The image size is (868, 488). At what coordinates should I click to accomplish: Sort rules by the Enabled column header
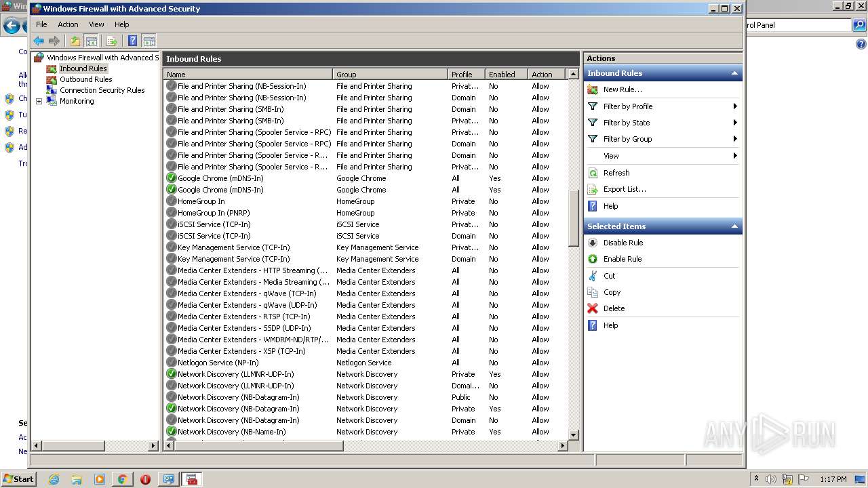506,75
